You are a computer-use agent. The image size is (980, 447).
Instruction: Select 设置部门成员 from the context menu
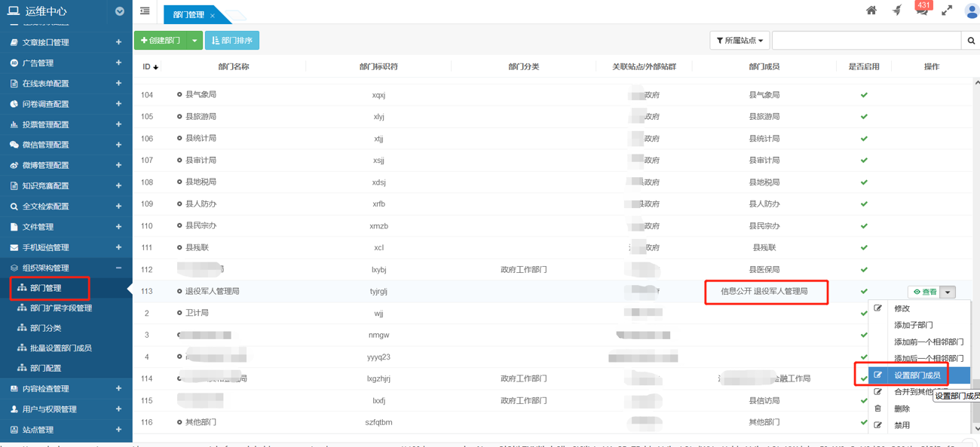(x=917, y=375)
